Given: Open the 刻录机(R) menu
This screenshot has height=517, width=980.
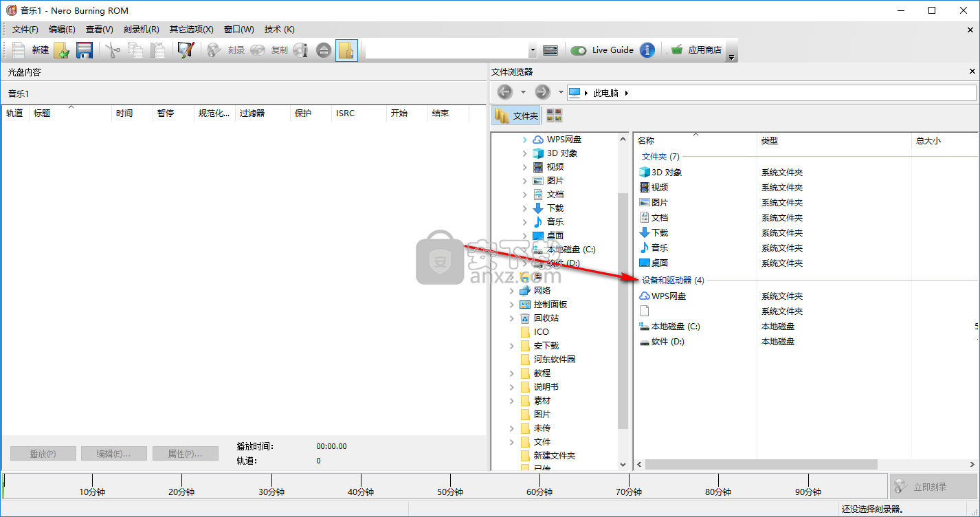Looking at the screenshot, I should [x=141, y=30].
